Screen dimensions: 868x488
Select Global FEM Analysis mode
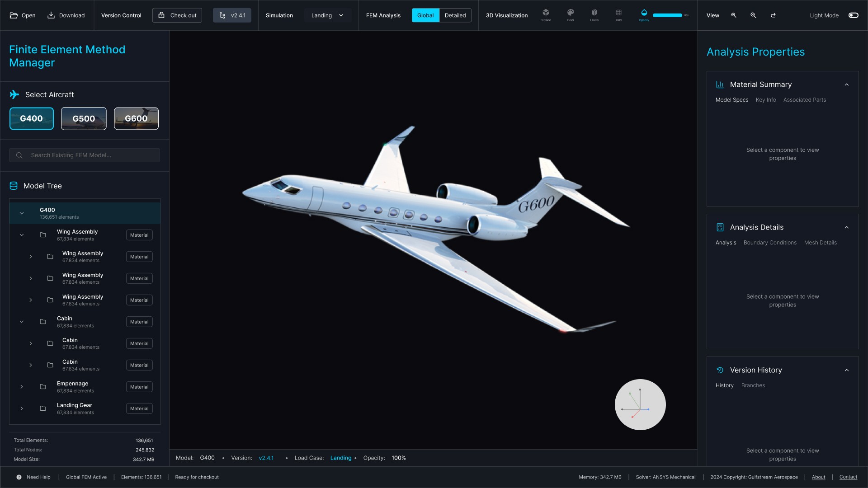click(x=425, y=15)
